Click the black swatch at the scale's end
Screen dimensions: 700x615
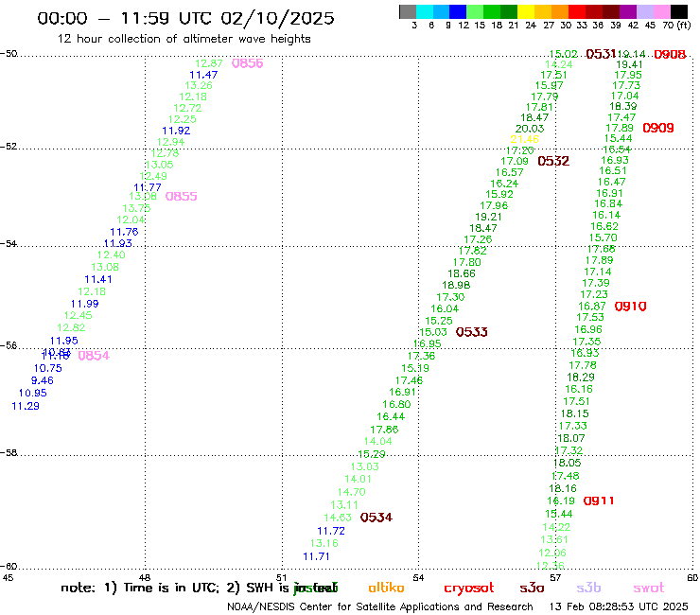(678, 12)
